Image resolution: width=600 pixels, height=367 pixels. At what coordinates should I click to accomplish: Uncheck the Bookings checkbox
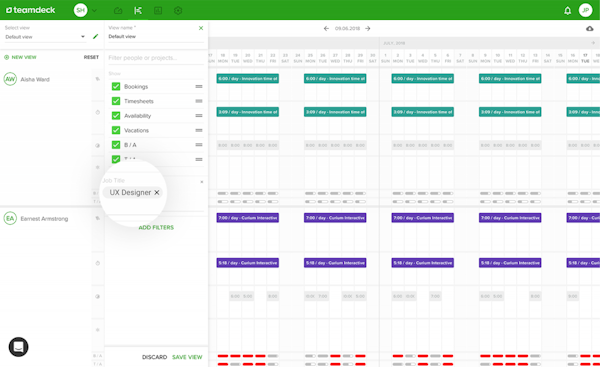[116, 86]
